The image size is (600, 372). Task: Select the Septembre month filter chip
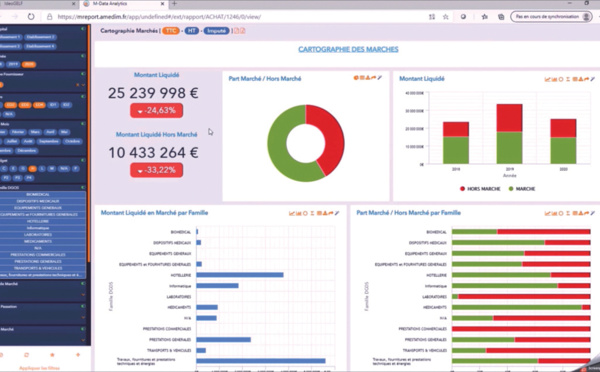pos(49,141)
